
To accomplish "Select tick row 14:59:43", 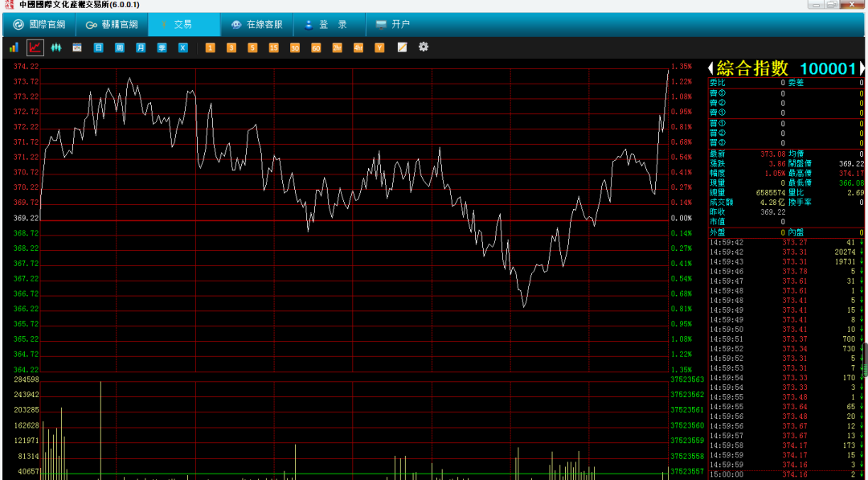I will tap(786, 261).
